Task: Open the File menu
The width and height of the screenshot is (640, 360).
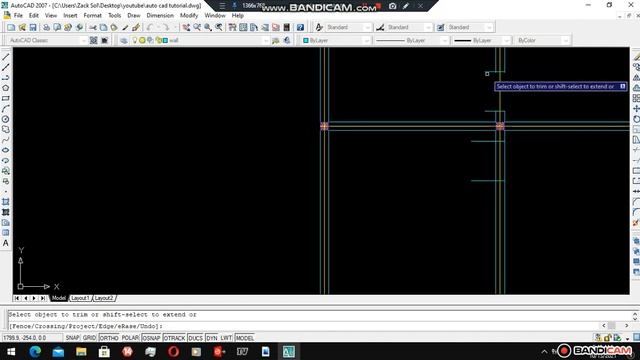Action: [x=18, y=16]
